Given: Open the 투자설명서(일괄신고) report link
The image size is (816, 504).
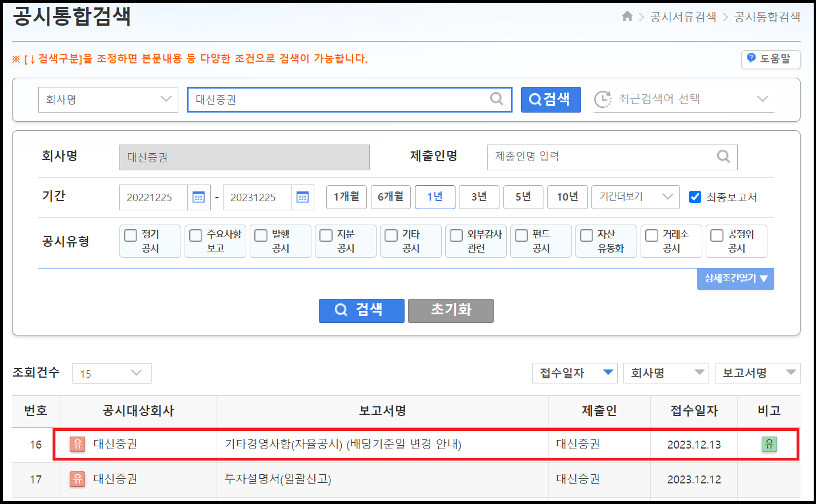Looking at the screenshot, I should [278, 479].
